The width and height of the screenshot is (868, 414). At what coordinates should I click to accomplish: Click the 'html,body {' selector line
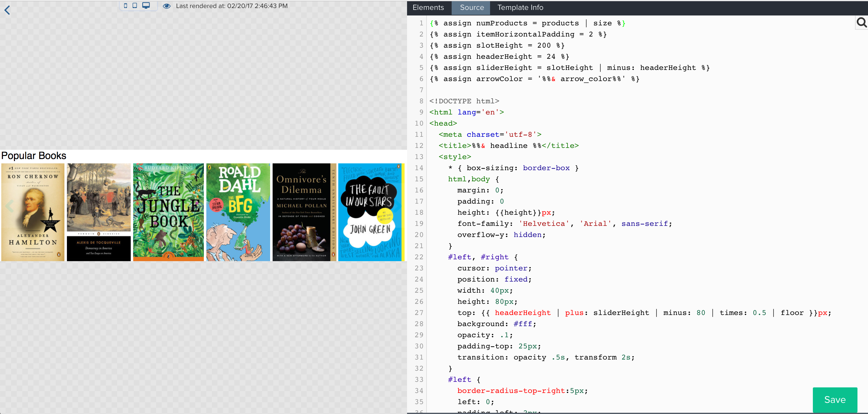click(x=473, y=179)
